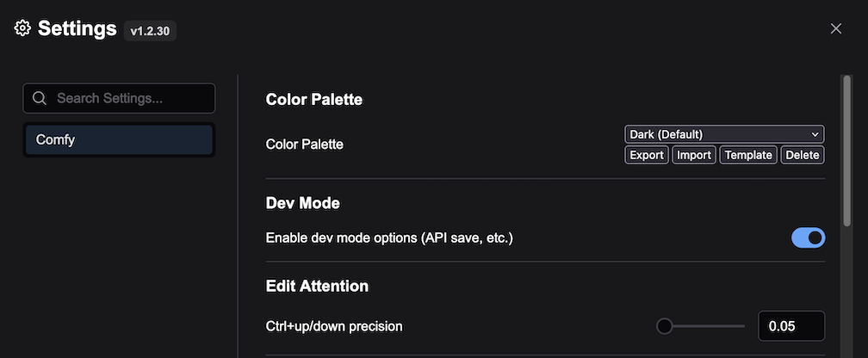
Task: Click the magnifier icon in search box
Action: (40, 98)
